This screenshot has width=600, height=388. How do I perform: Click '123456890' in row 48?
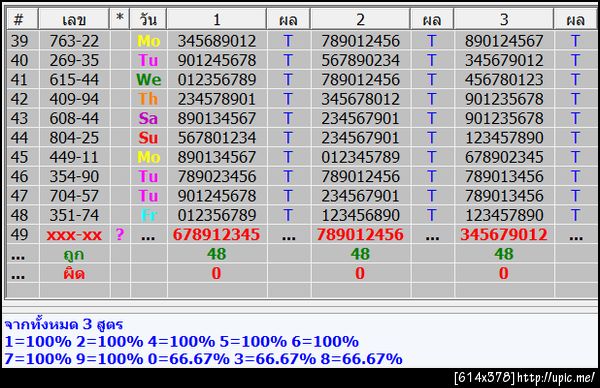[360, 215]
